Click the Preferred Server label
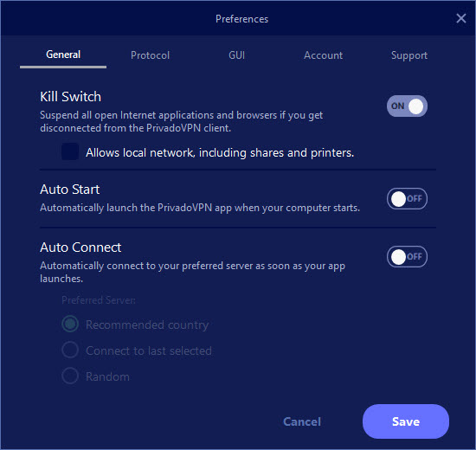Viewport: 476px width, 450px height. coord(99,300)
